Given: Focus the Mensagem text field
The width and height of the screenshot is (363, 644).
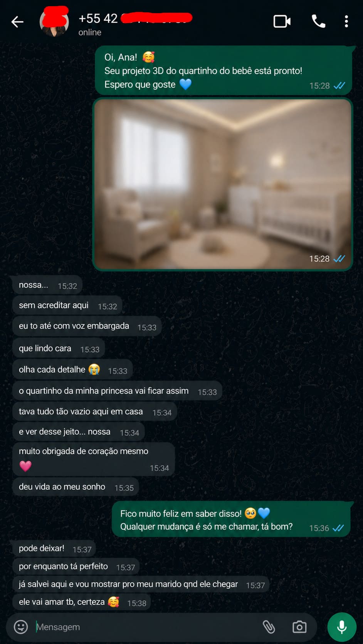Looking at the screenshot, I should click(x=146, y=627).
